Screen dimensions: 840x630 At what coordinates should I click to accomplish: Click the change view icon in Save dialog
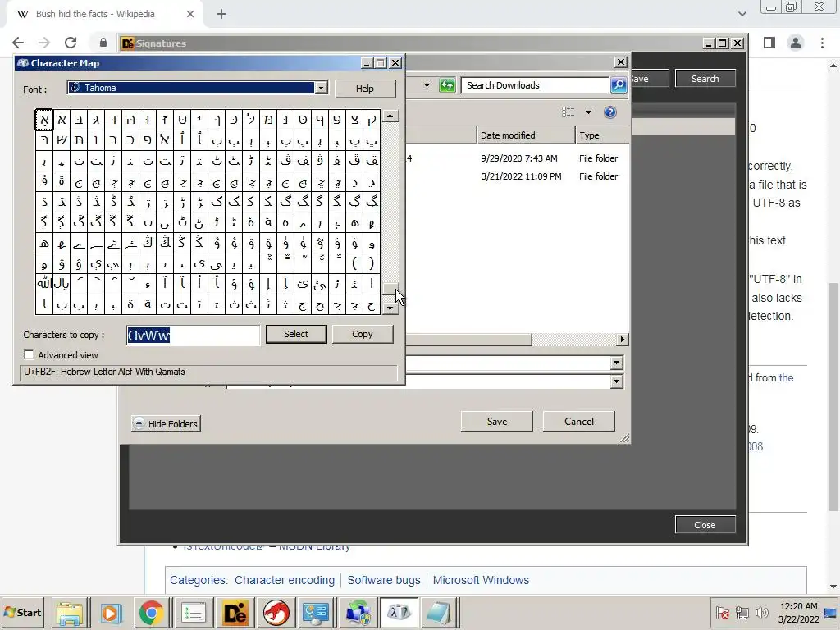pyautogui.click(x=568, y=112)
